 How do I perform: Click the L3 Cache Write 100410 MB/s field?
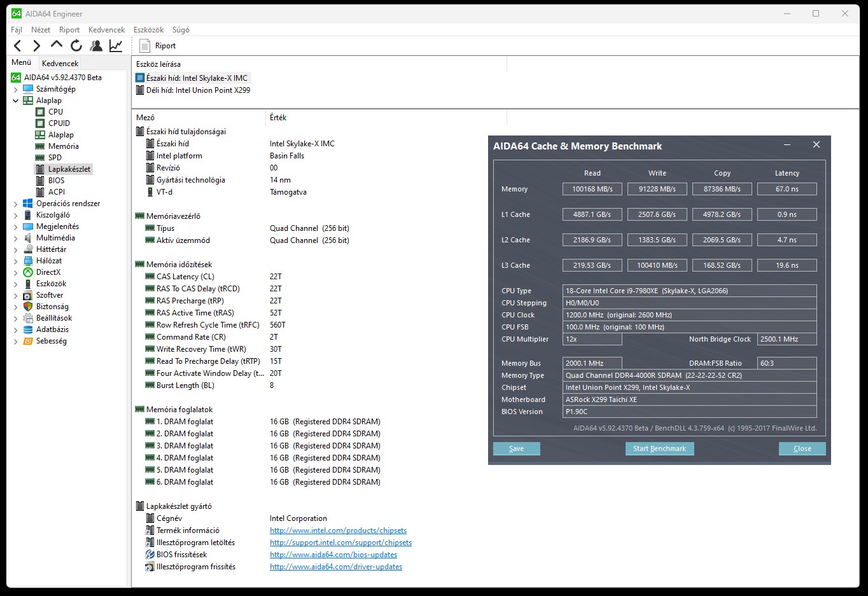[657, 265]
